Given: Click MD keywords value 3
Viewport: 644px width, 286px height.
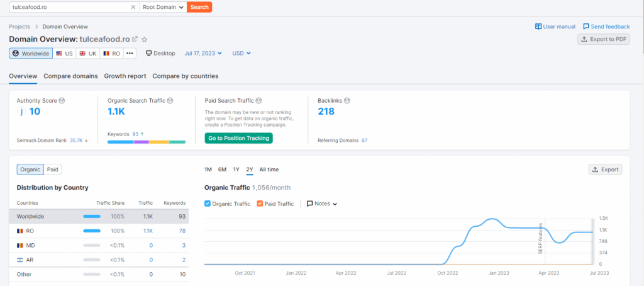Looking at the screenshot, I should pyautogui.click(x=184, y=245).
